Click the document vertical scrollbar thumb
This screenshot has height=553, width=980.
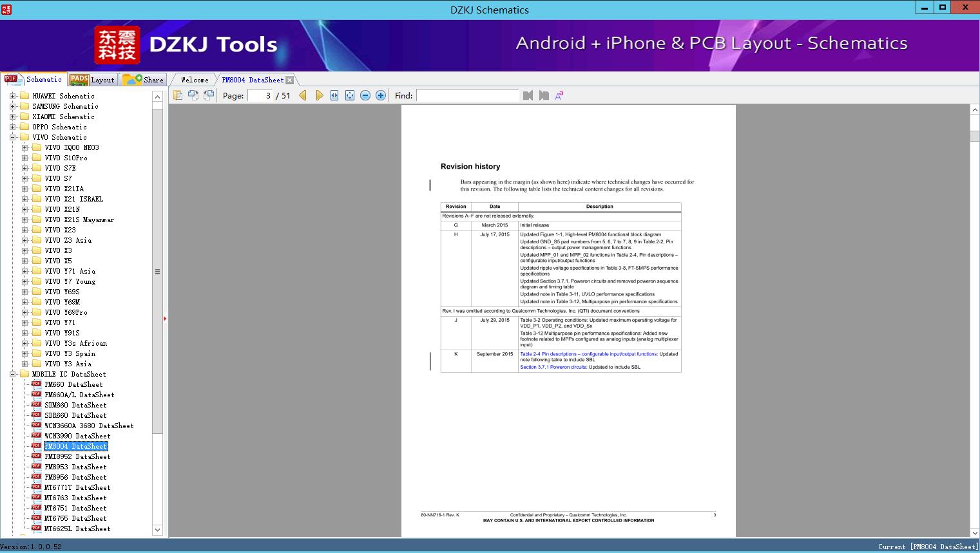point(975,135)
